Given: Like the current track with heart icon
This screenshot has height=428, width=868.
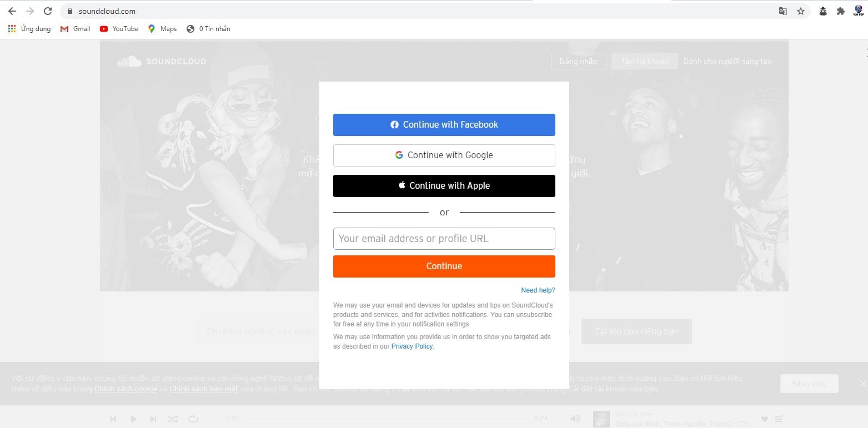Looking at the screenshot, I should pyautogui.click(x=764, y=419).
